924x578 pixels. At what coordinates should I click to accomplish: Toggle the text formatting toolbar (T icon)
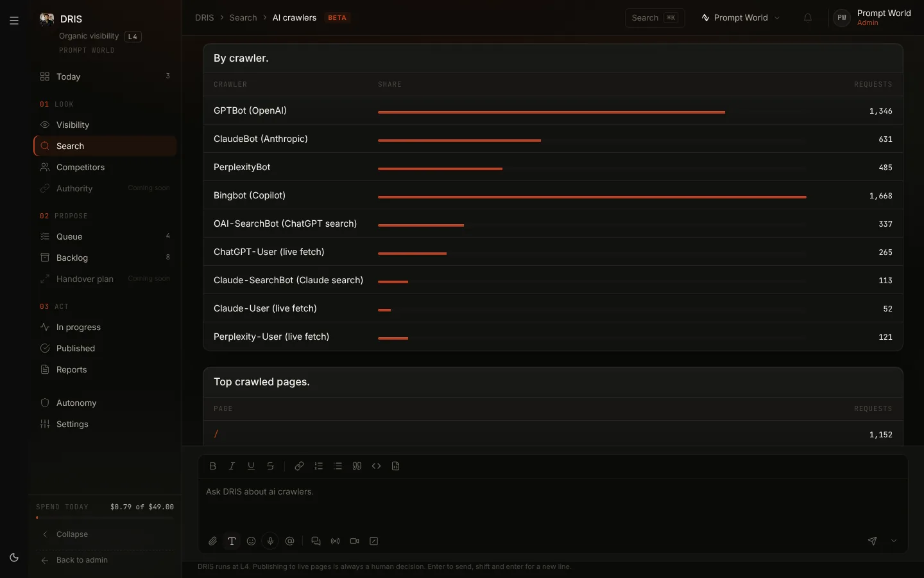pyautogui.click(x=232, y=541)
